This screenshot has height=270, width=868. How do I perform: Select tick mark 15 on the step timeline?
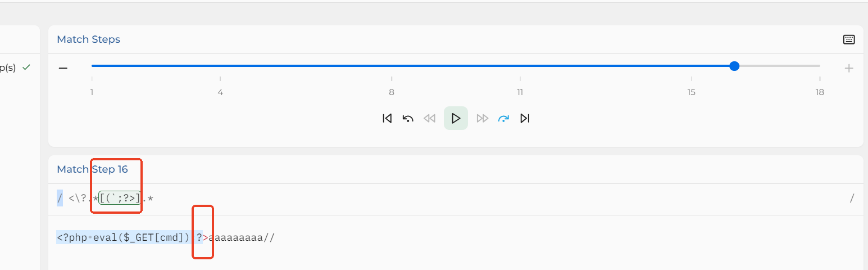coord(692,92)
